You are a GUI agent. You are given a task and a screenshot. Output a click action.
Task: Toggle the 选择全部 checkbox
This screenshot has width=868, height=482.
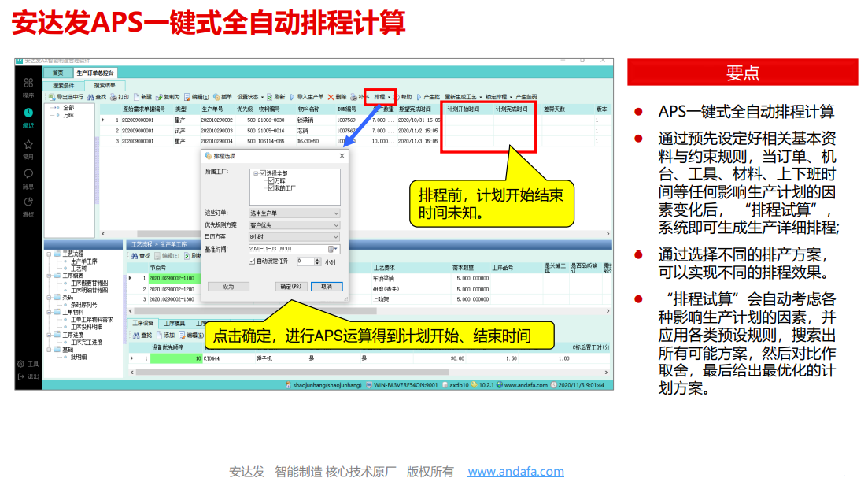tap(263, 173)
